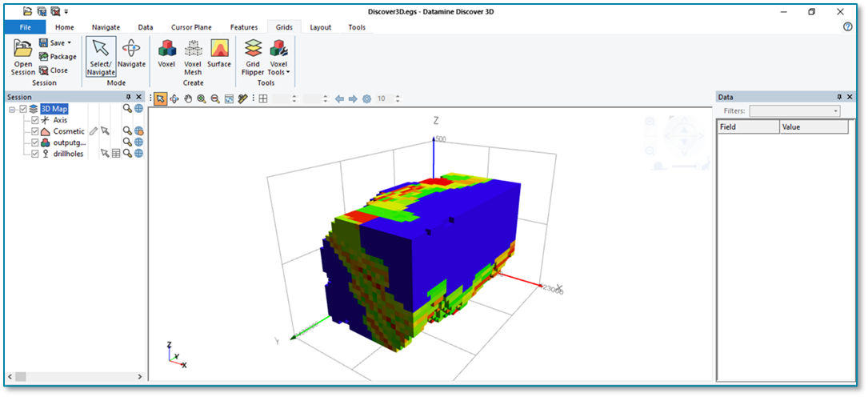
Task: Toggle drillholes layer selectable arrow
Action: click(105, 154)
